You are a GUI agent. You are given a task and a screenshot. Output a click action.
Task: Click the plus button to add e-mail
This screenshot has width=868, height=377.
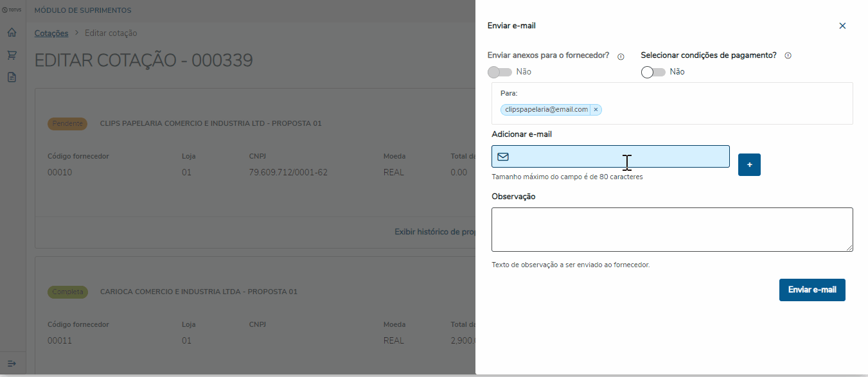click(749, 165)
